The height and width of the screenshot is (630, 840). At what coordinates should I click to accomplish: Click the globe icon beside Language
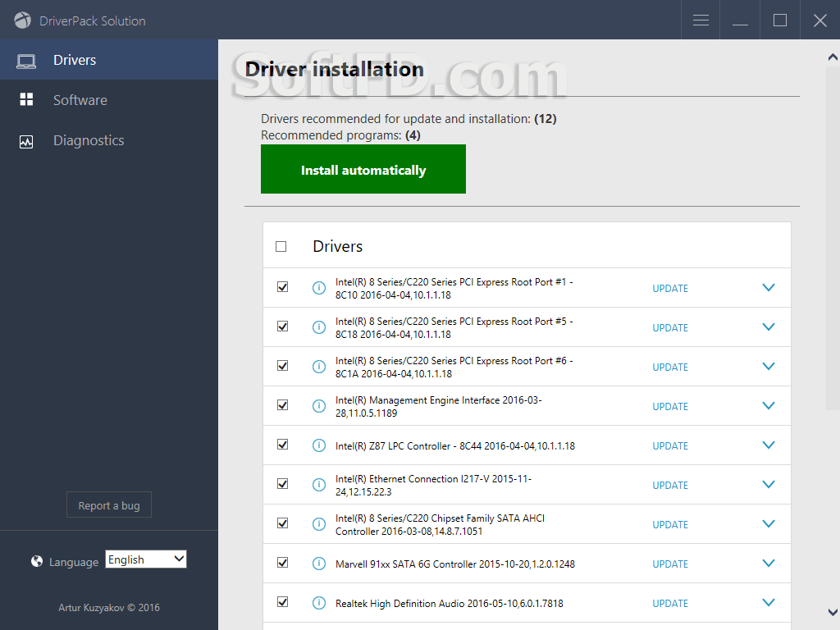click(x=36, y=561)
